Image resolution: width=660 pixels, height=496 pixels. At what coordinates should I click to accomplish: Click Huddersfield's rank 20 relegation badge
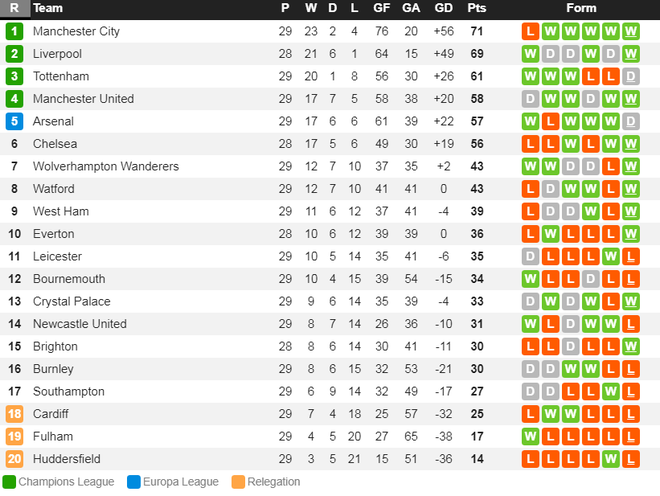[x=14, y=459]
